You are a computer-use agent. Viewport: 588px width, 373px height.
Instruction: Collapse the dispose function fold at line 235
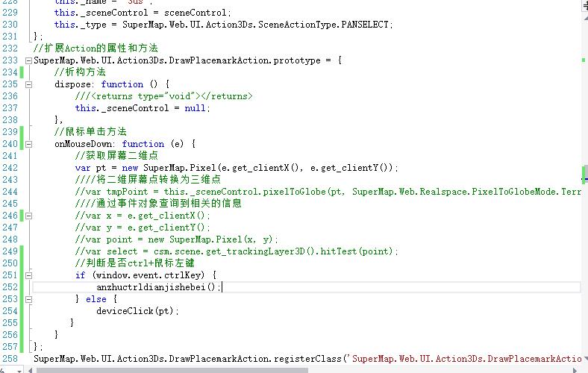[28, 85]
